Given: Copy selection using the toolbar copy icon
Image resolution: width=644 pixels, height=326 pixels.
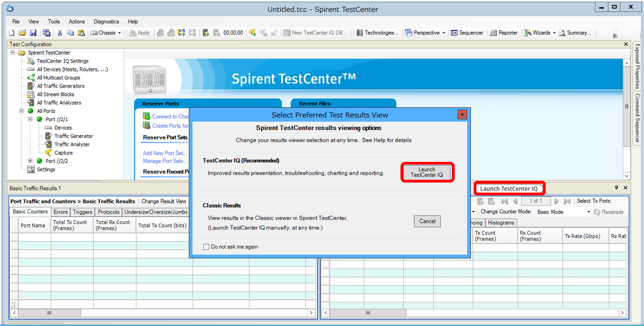Looking at the screenshot, I should 70,33.
